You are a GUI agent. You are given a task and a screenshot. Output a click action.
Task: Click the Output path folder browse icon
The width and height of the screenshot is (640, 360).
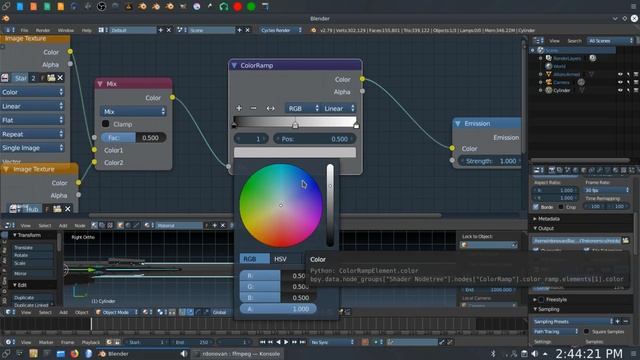[x=626, y=241]
